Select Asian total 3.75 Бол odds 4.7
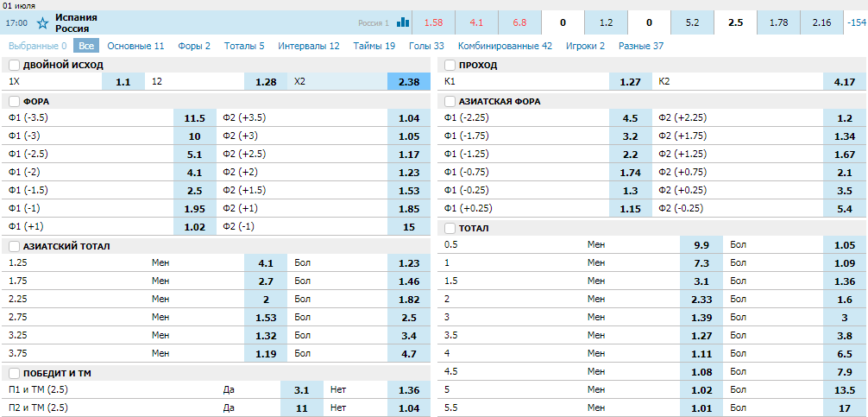 click(409, 354)
